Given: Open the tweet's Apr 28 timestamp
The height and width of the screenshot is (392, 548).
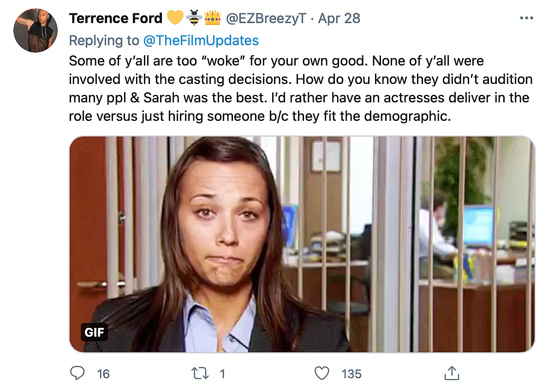Looking at the screenshot, I should (x=339, y=18).
